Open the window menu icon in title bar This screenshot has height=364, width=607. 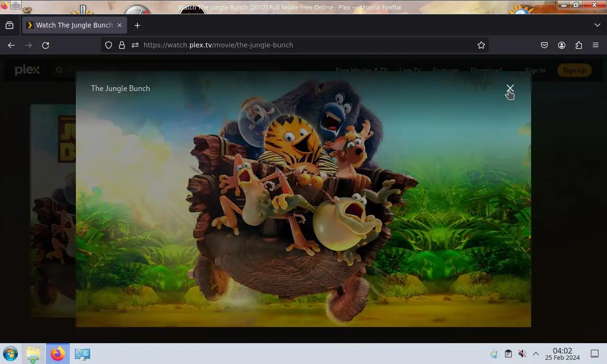tap(16, 5)
